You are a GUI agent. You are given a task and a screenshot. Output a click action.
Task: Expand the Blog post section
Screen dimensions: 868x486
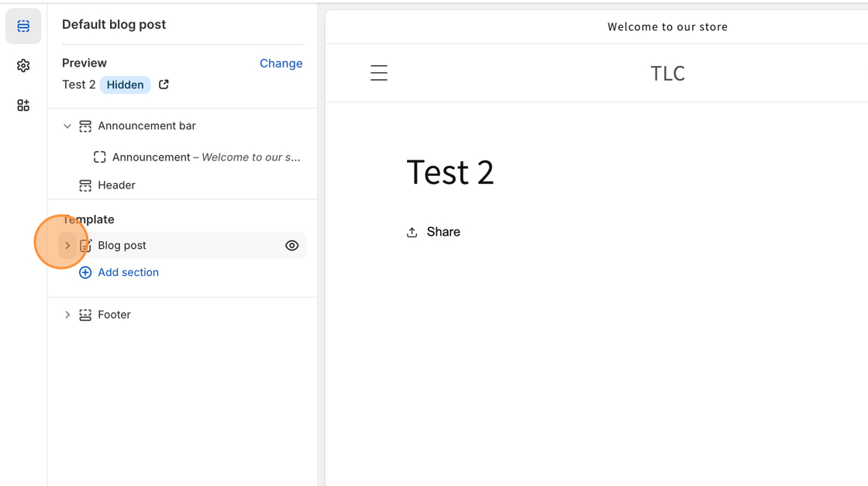pos(67,246)
